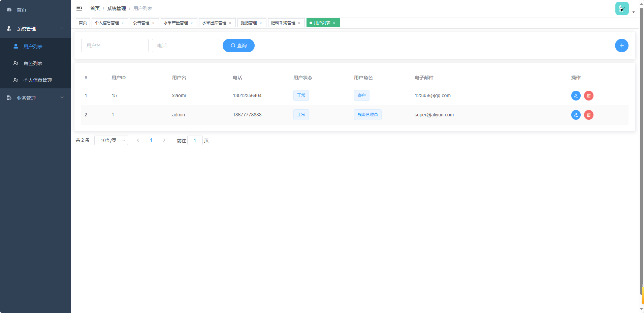Focus the 用户名 search field
The height and width of the screenshot is (313, 644).
pyautogui.click(x=115, y=46)
